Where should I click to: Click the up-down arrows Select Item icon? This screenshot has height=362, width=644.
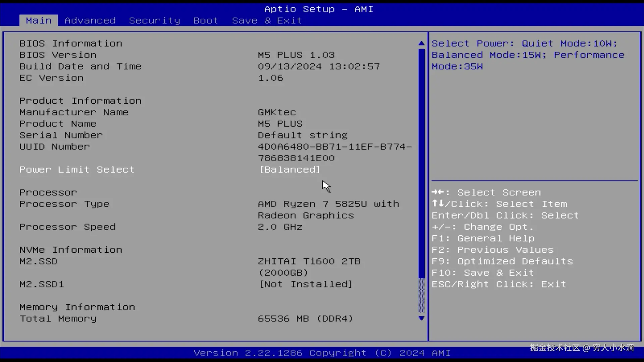[x=438, y=204]
